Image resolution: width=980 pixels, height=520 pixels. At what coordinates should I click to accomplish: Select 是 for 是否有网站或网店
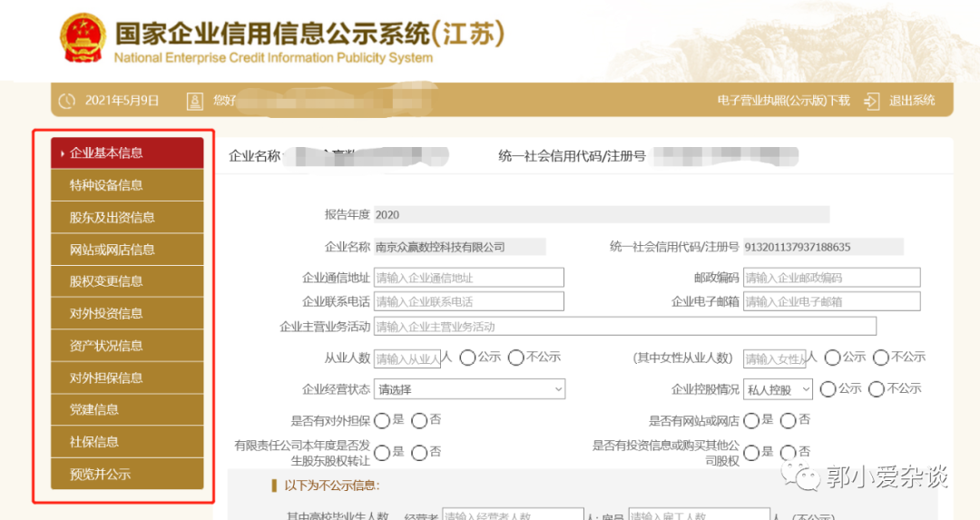751,420
